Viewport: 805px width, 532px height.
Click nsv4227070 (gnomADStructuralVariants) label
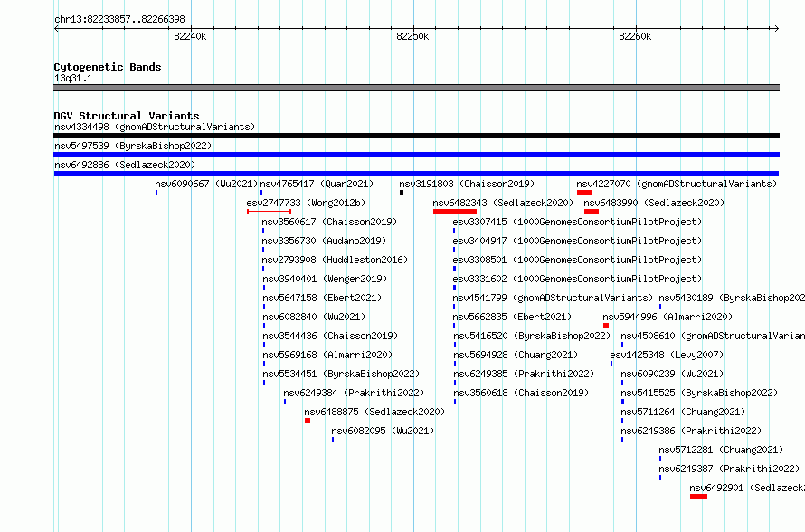click(677, 184)
